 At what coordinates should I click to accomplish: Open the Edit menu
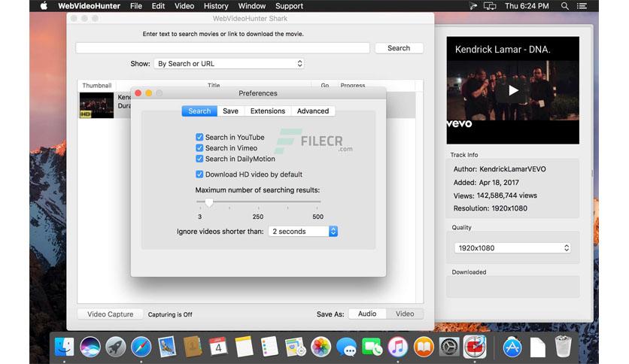[x=158, y=6]
